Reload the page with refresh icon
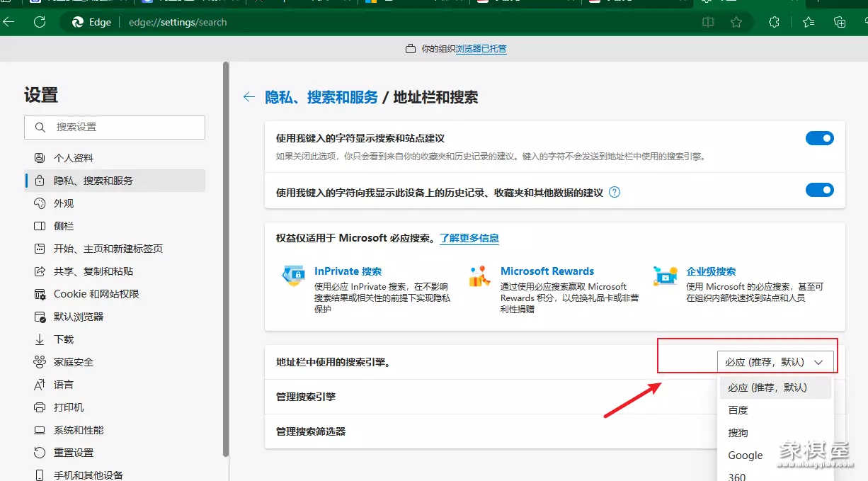This screenshot has height=481, width=868. click(40, 22)
